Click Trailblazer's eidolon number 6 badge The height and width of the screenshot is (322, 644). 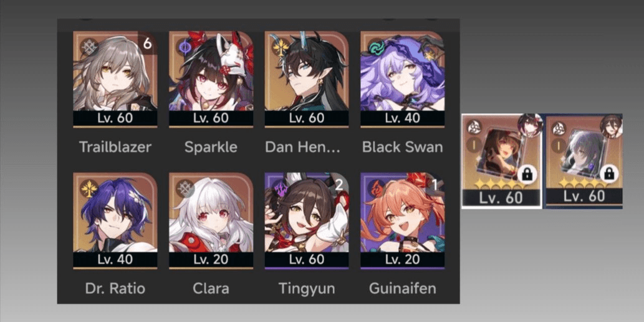point(148,42)
